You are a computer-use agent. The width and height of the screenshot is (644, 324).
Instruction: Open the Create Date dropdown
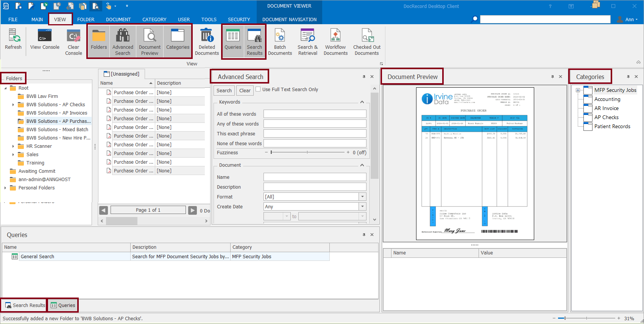coord(363,206)
